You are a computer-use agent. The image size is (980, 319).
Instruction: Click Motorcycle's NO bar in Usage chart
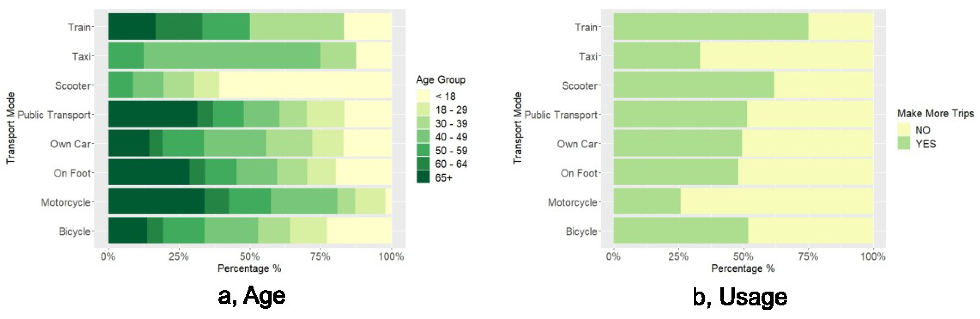(776, 202)
